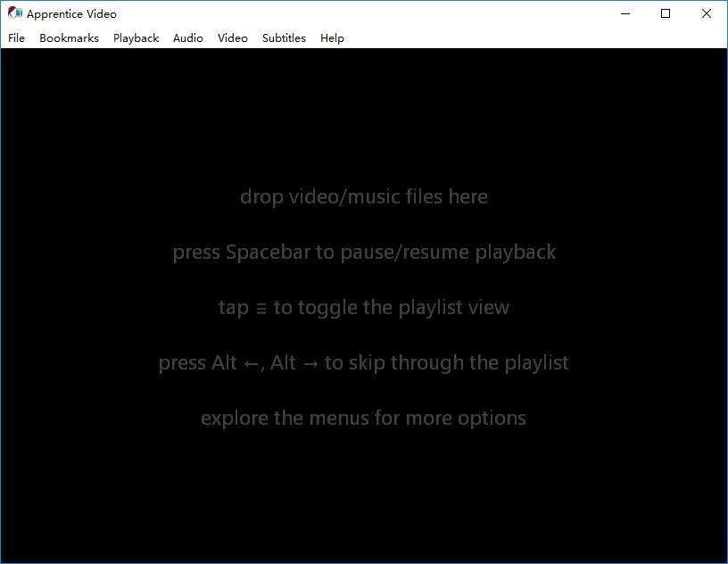Click 'skip through the playlist' hint text
Viewport: 728px width, 564px height.
pos(363,363)
